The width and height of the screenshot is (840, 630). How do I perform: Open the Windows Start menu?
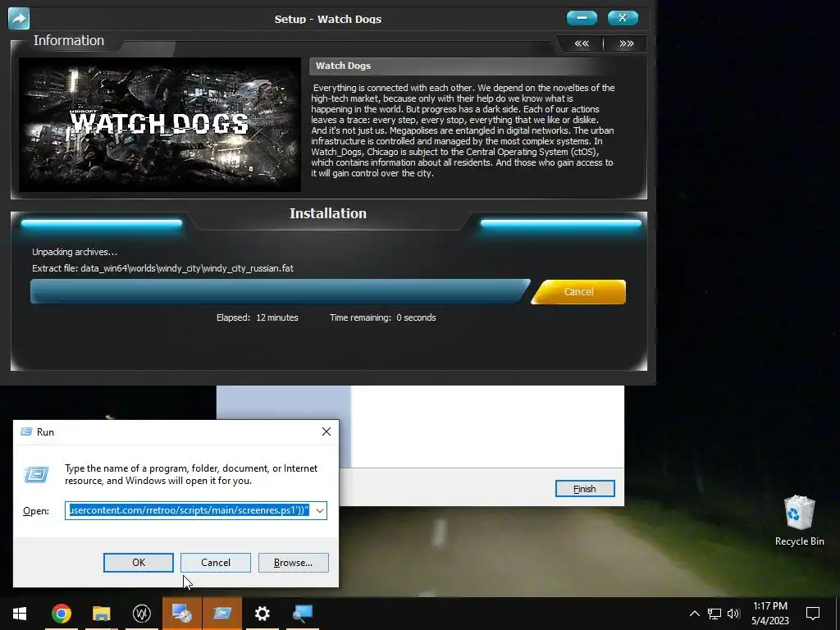point(20,614)
